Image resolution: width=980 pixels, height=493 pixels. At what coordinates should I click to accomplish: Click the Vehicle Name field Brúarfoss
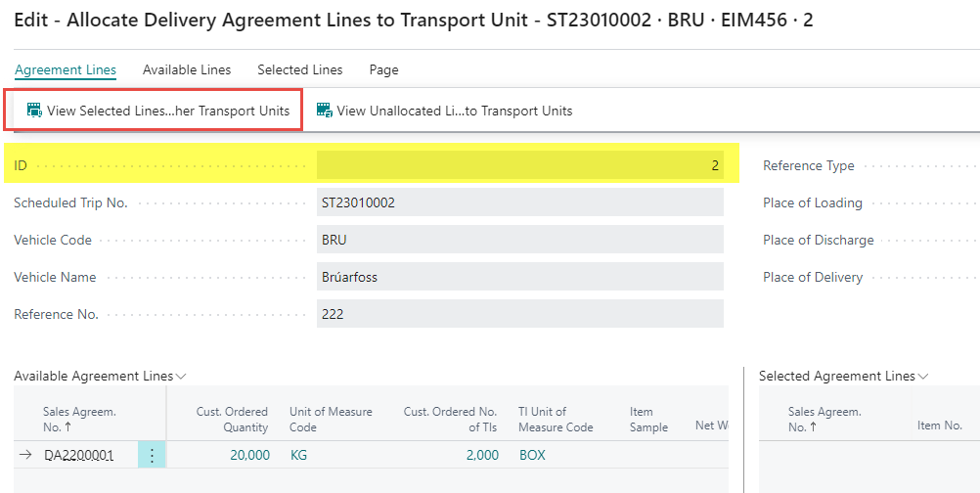point(519,277)
